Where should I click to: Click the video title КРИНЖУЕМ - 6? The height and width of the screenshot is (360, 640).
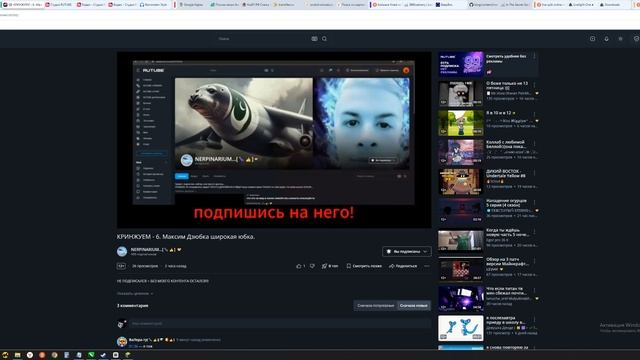pyautogui.click(x=186, y=237)
